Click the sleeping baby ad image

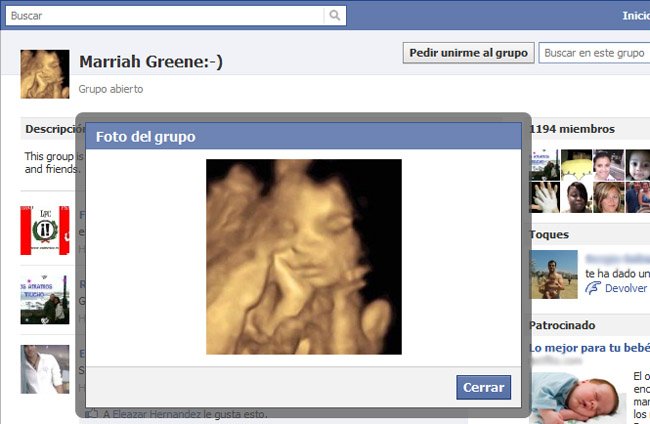coord(577,398)
